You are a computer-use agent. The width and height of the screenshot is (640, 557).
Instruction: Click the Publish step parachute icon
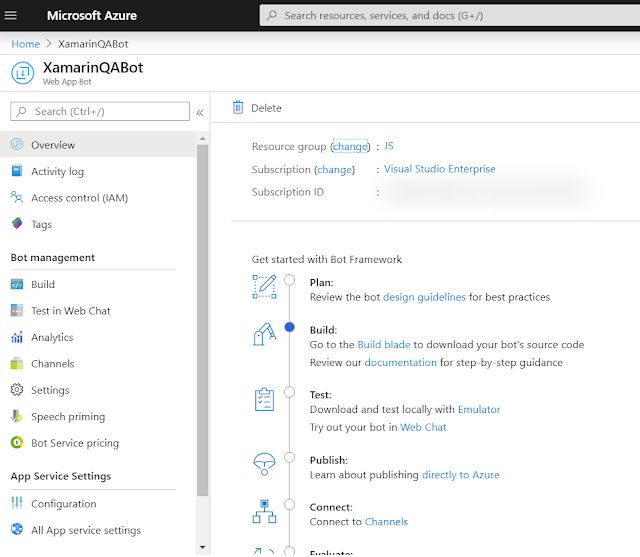point(264,464)
